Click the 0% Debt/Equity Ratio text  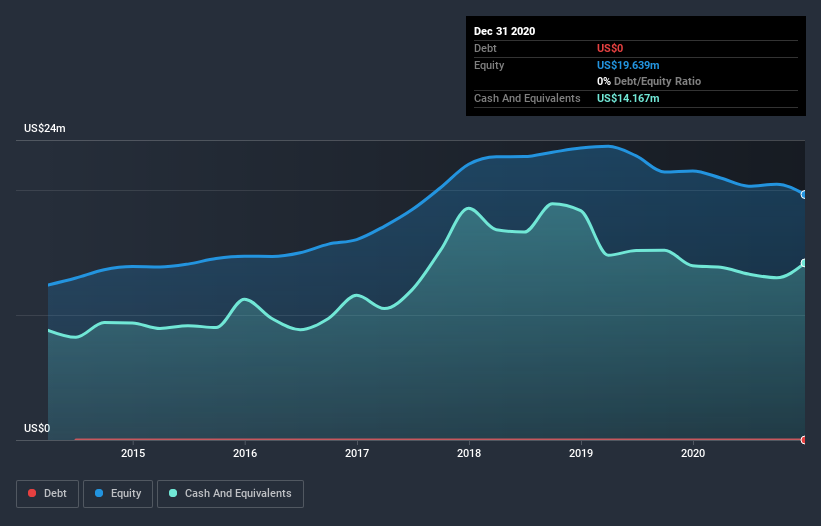pos(649,82)
